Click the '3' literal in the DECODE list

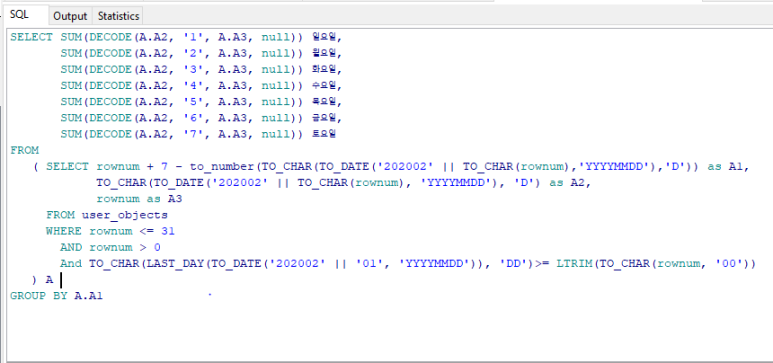pyautogui.click(x=193, y=69)
